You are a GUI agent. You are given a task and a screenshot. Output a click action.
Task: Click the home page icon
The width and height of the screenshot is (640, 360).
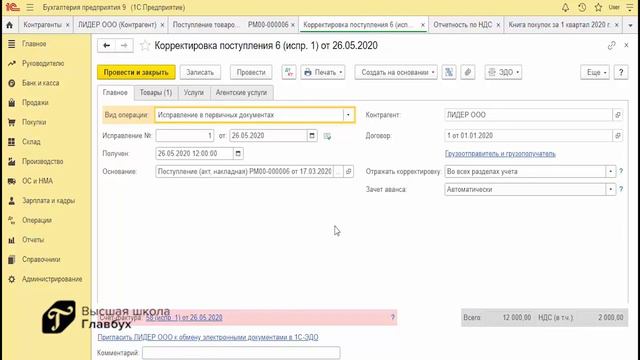click(x=9, y=25)
